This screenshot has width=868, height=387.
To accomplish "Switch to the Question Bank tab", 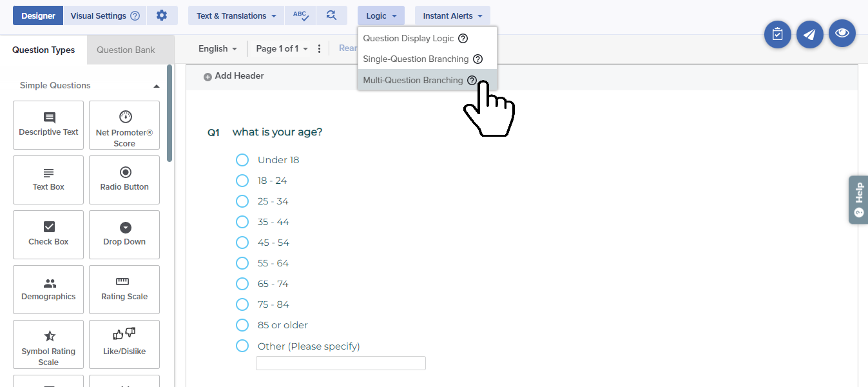I will (126, 50).
